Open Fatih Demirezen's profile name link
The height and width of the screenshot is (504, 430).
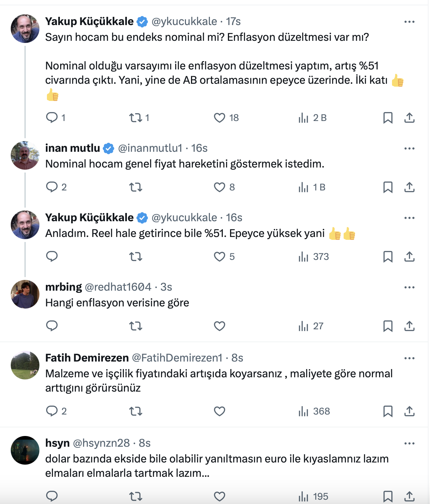pos(87,358)
